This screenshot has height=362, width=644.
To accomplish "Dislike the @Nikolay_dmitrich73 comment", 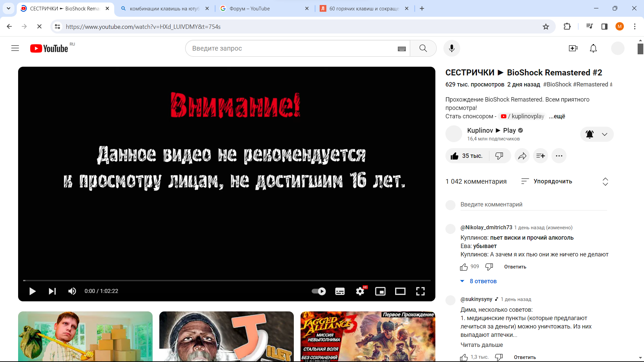I will click(489, 267).
